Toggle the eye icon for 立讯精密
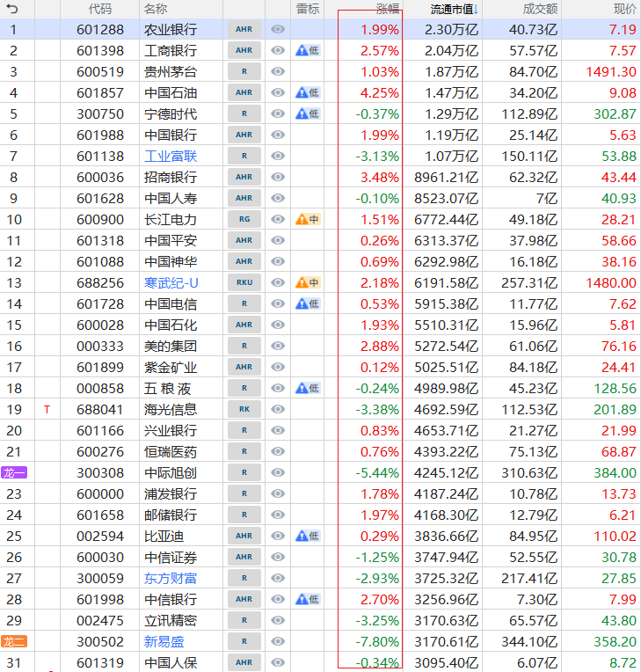 278,620
